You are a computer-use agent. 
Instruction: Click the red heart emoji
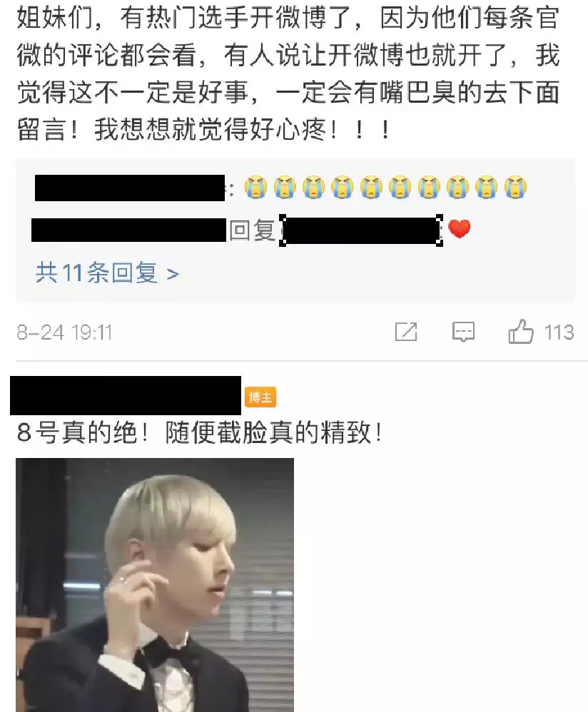[x=460, y=228]
